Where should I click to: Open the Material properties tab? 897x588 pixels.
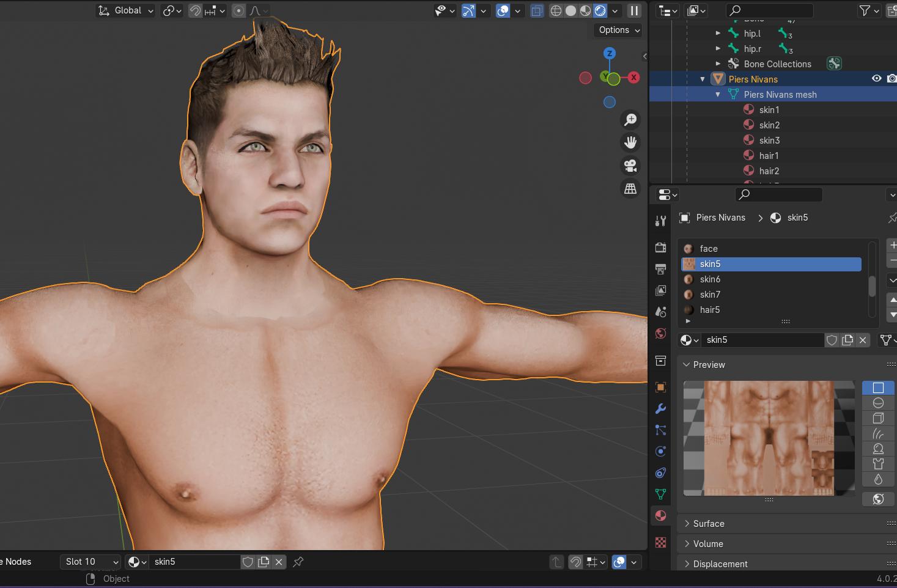point(660,515)
